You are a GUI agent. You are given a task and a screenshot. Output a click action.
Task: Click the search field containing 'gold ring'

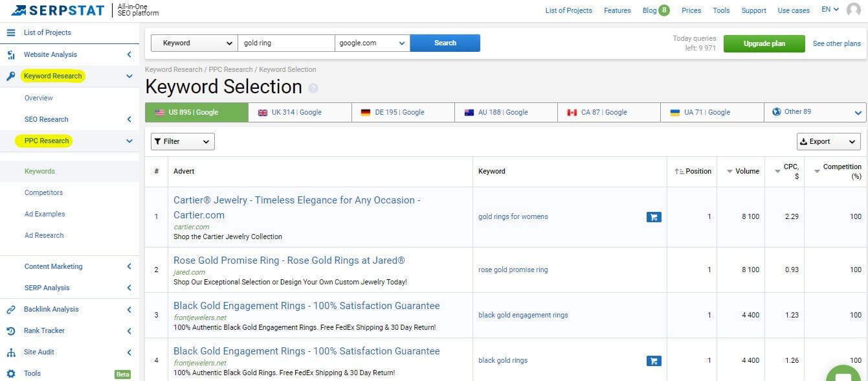[286, 43]
